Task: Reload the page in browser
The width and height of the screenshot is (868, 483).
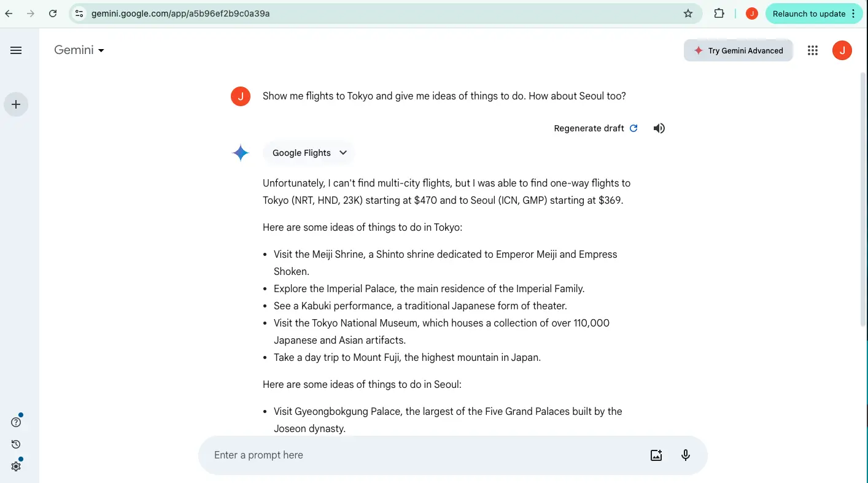Action: click(x=53, y=14)
